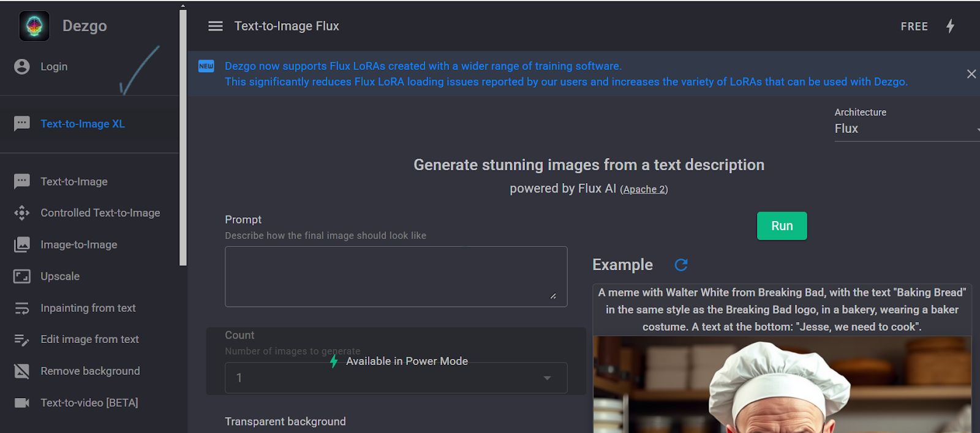The height and width of the screenshot is (433, 980).
Task: Click the NEW badge icon in banner
Action: pyautogui.click(x=206, y=66)
